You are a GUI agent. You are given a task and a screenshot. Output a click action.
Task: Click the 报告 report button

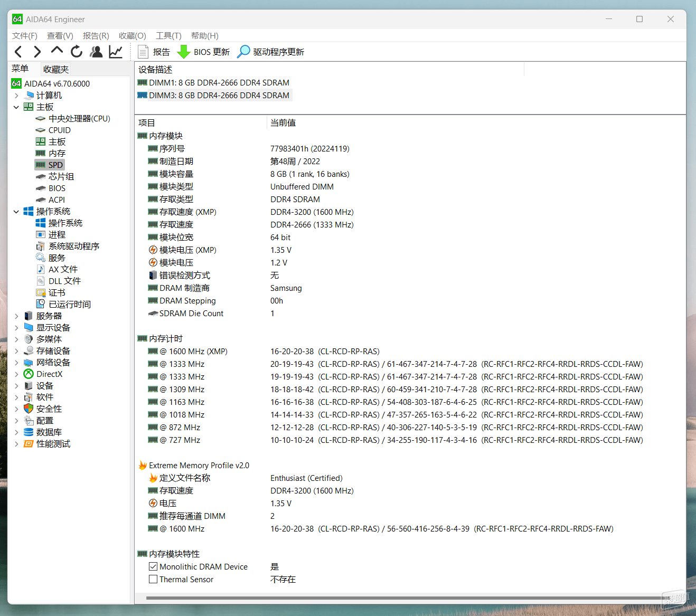[x=154, y=52]
